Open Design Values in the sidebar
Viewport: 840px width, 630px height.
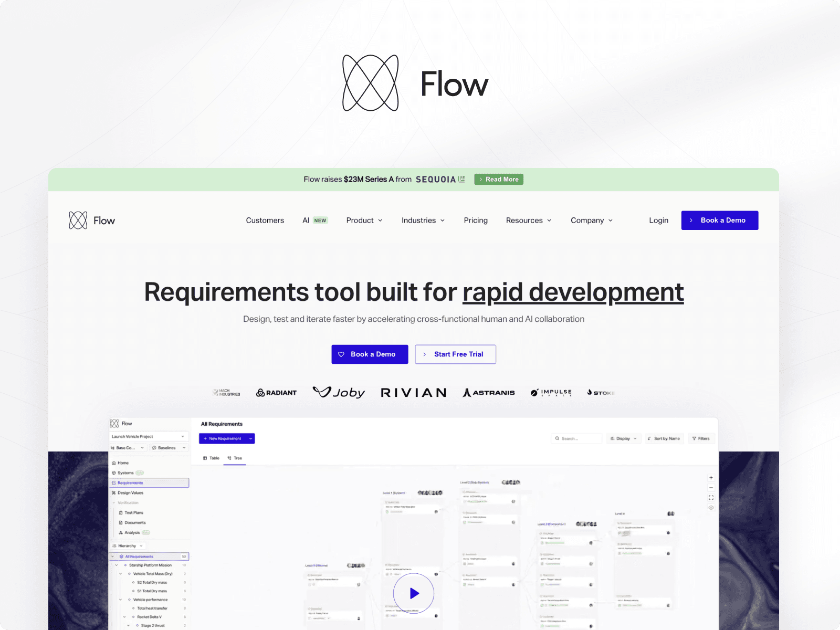click(x=114, y=493)
